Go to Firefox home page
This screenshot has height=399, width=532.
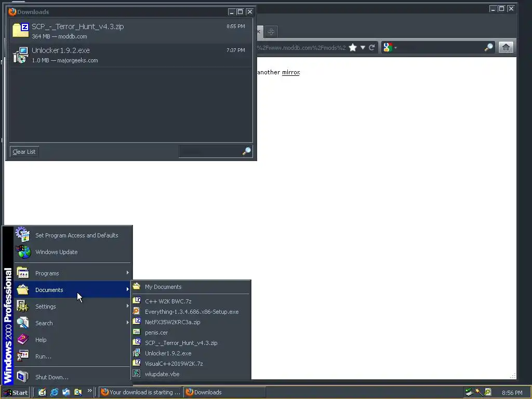(506, 47)
